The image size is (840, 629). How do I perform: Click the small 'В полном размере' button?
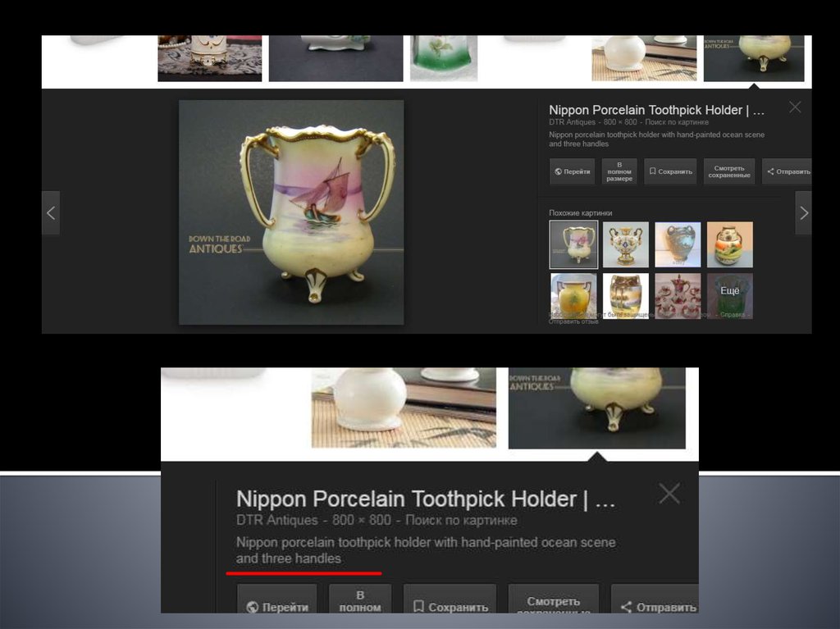pyautogui.click(x=619, y=171)
